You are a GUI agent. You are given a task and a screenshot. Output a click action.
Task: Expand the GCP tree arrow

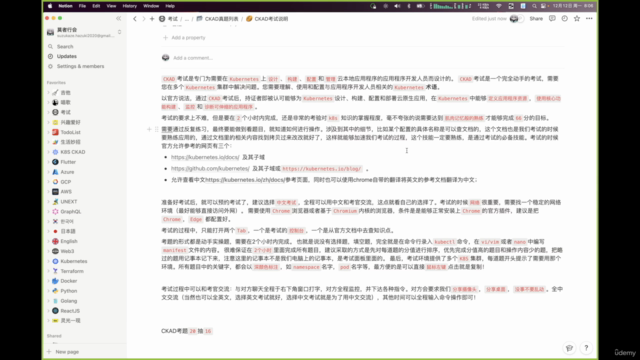pyautogui.click(x=49, y=182)
